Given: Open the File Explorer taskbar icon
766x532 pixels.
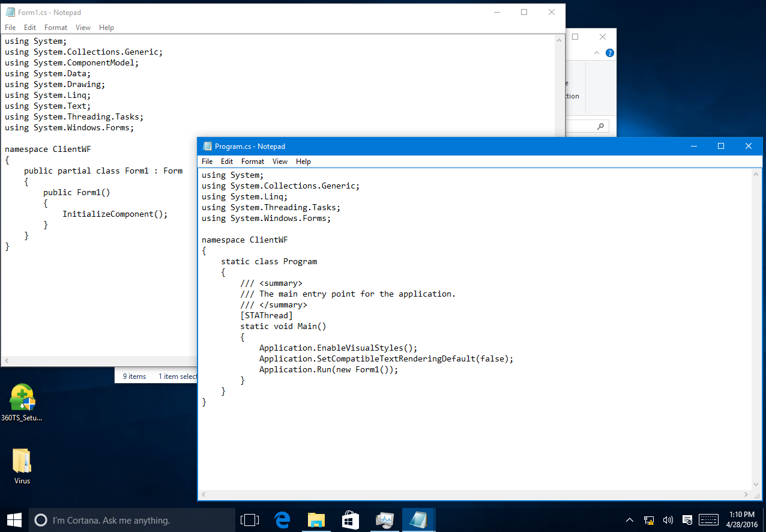Looking at the screenshot, I should pyautogui.click(x=316, y=520).
